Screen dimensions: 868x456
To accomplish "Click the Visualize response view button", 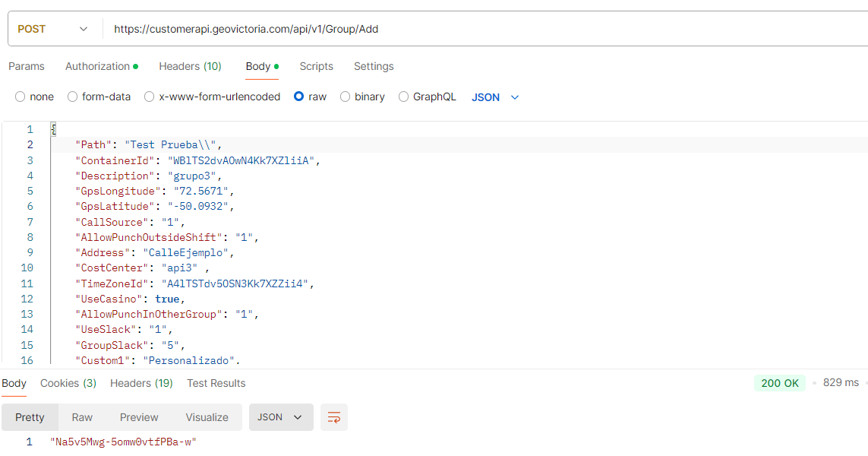I will coord(207,417).
